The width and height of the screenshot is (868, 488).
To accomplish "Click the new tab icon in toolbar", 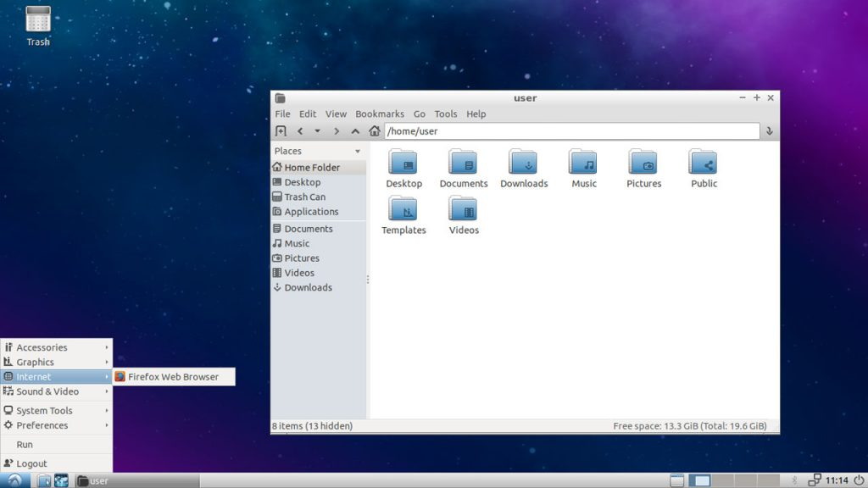I will 281,131.
